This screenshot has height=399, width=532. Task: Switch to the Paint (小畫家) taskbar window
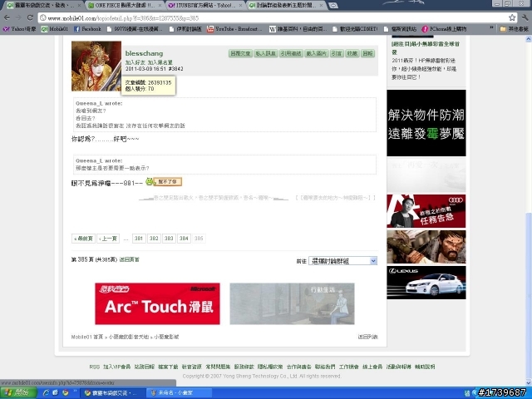(x=180, y=393)
